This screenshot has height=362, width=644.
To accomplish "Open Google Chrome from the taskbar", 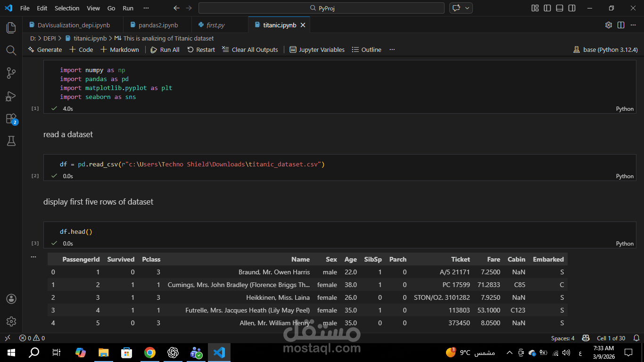I will click(150, 353).
